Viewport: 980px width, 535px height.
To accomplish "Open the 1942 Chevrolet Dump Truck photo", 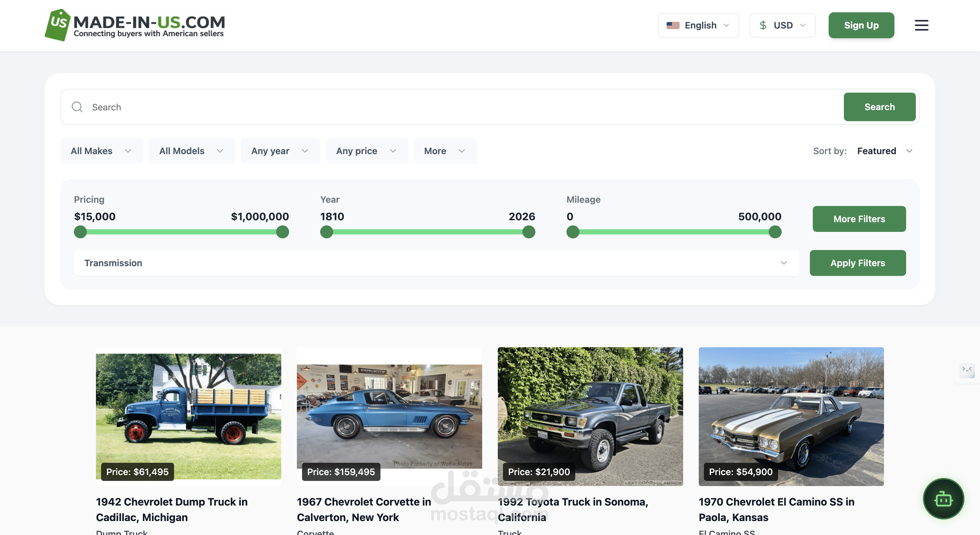I will coord(188,416).
